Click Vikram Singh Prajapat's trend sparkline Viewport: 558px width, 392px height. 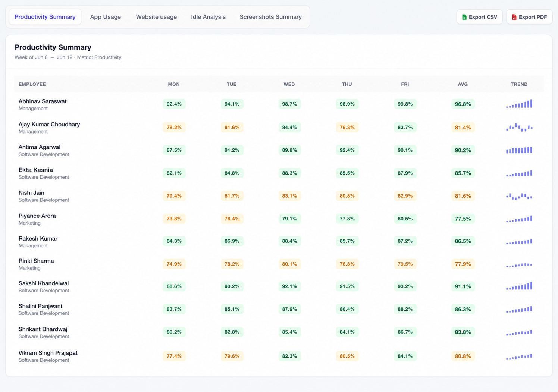tap(519, 356)
